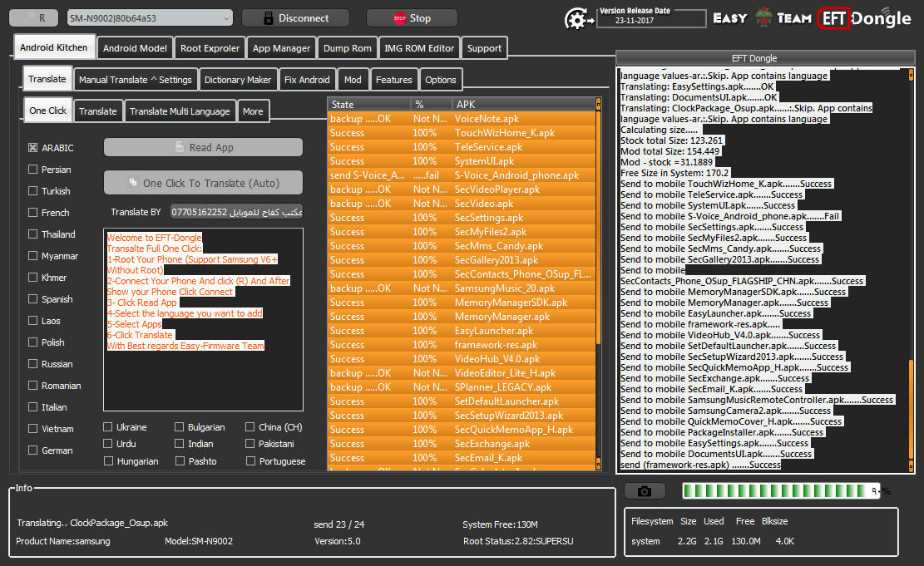Click the Translate BY text field
The width and height of the screenshot is (924, 566).
(237, 212)
